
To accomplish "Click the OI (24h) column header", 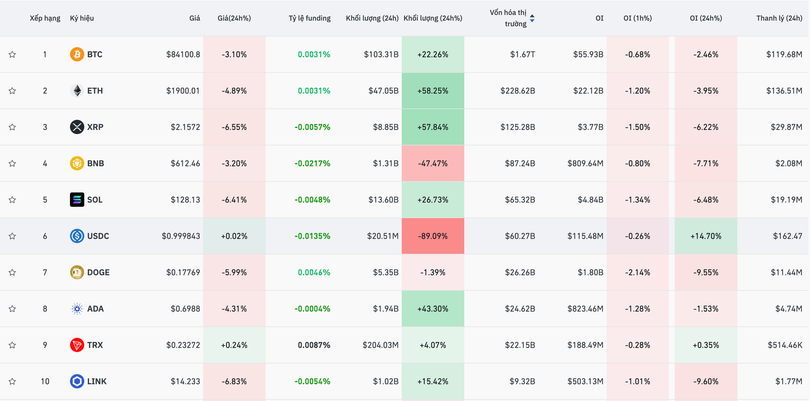I will (x=706, y=18).
